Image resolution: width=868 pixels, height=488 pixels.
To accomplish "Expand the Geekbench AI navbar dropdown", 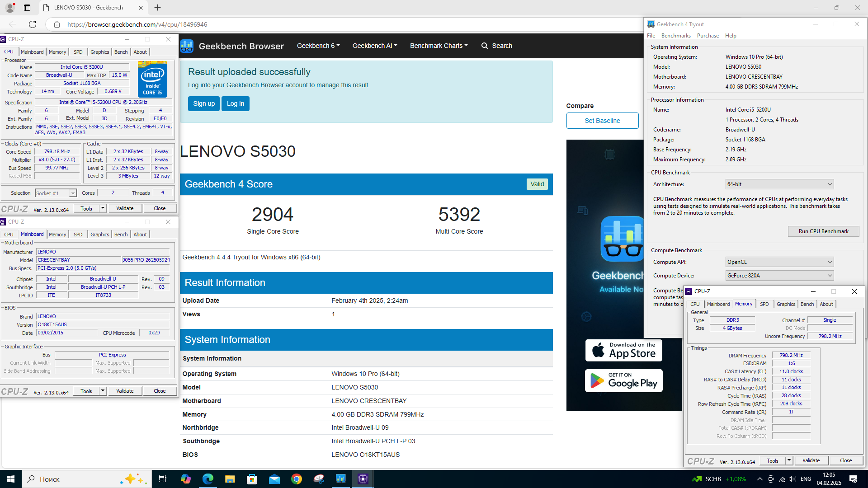I will coord(375,46).
